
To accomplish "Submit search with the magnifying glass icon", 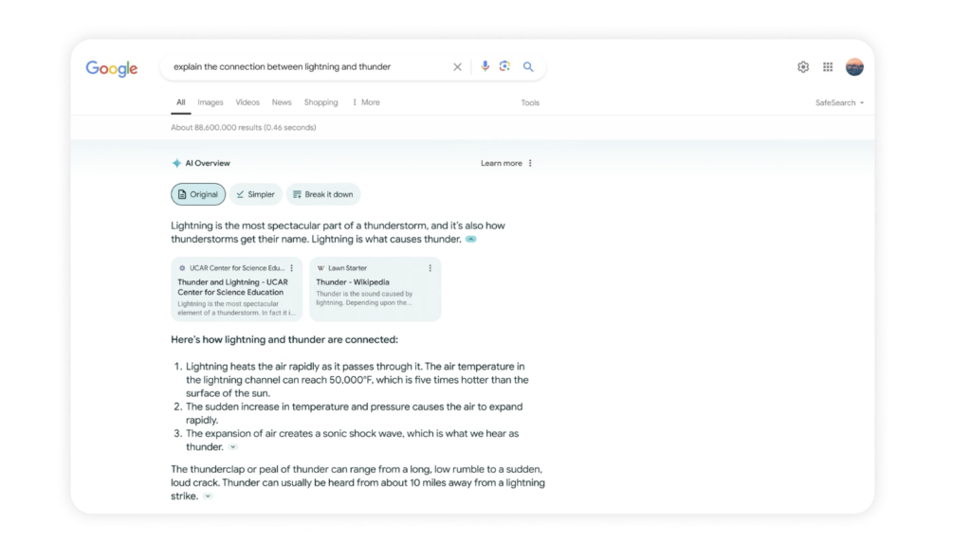I will pyautogui.click(x=528, y=67).
